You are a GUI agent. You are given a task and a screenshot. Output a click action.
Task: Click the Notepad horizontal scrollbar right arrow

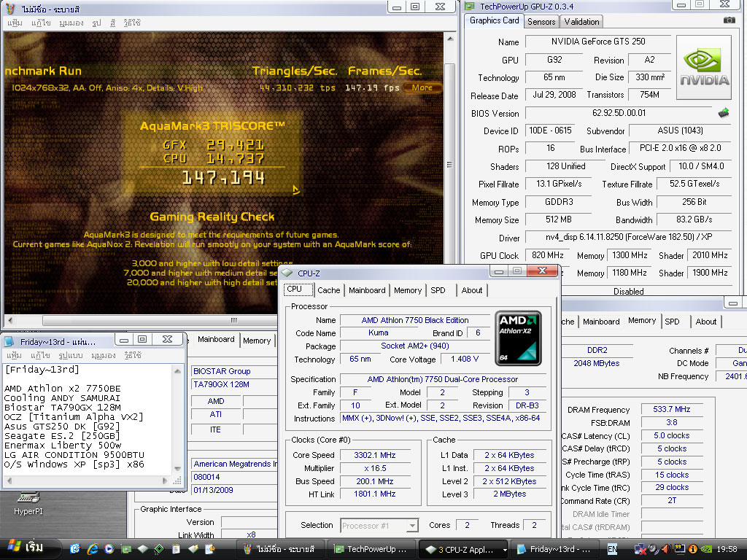point(165,481)
